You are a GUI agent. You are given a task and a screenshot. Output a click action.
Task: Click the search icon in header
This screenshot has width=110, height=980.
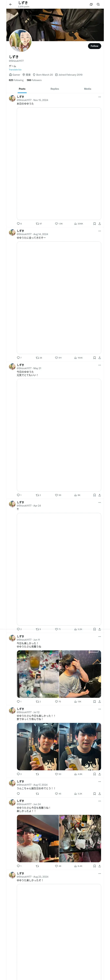click(98, 5)
